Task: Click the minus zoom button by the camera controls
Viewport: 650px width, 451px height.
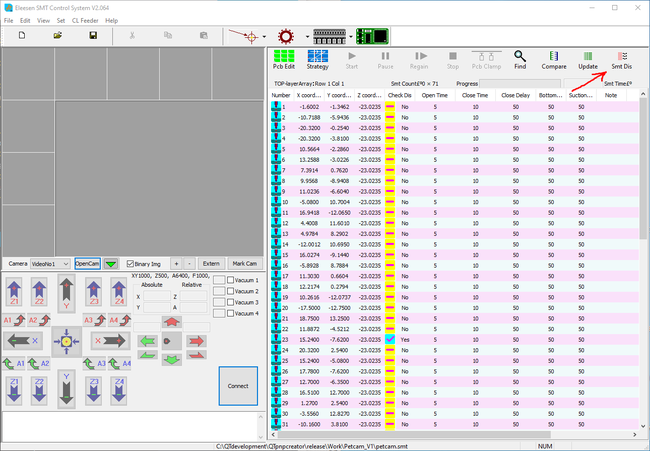Action: click(x=189, y=264)
